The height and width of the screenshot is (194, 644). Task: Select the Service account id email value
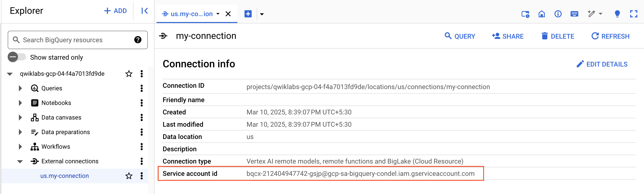pos(360,174)
